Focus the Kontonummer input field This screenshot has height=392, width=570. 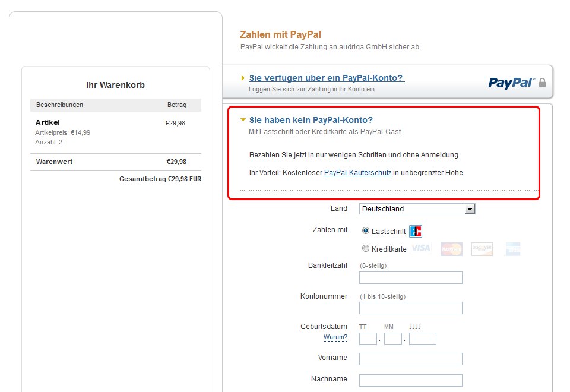(x=411, y=308)
